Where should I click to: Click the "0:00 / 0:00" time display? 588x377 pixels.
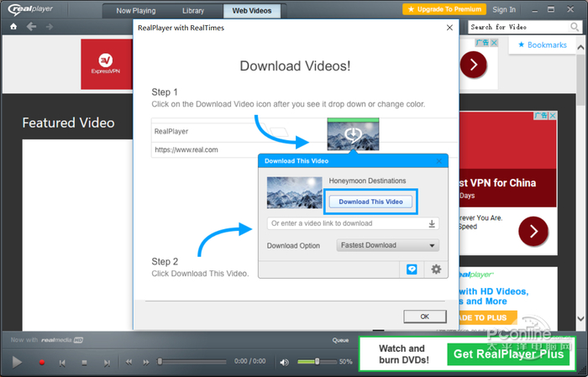click(x=250, y=361)
